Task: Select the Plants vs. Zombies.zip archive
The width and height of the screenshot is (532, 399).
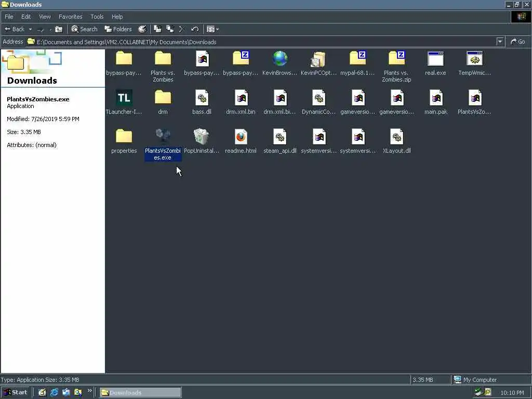Action: tap(396, 67)
